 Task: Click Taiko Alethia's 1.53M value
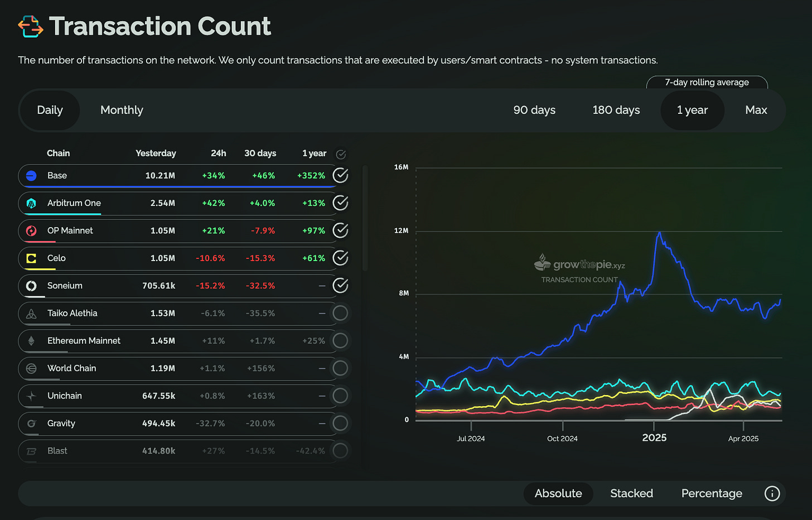(x=162, y=314)
